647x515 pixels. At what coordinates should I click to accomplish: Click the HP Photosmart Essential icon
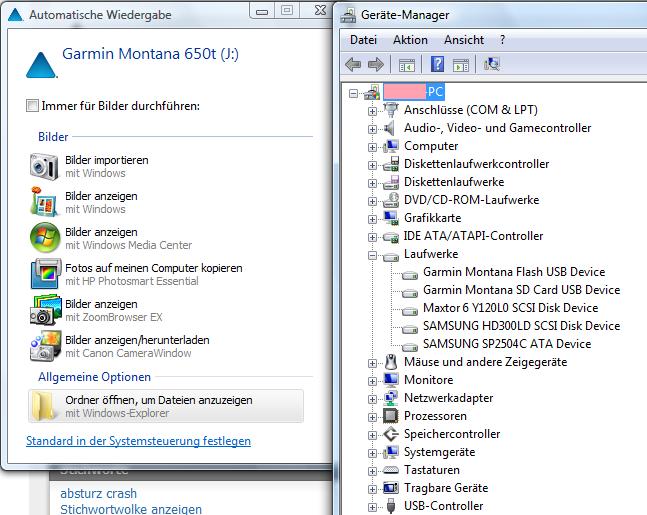[46, 274]
